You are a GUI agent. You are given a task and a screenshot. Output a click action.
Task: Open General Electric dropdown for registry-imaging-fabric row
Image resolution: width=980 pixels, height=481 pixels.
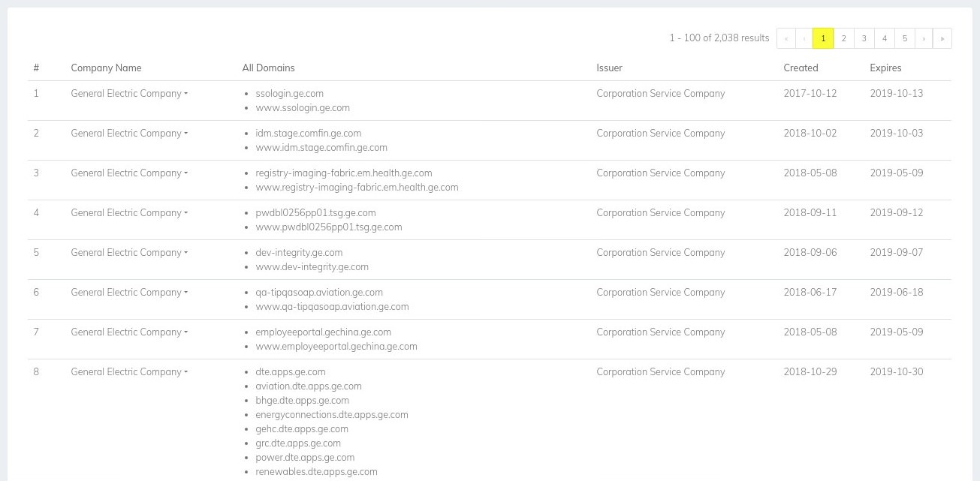point(129,173)
